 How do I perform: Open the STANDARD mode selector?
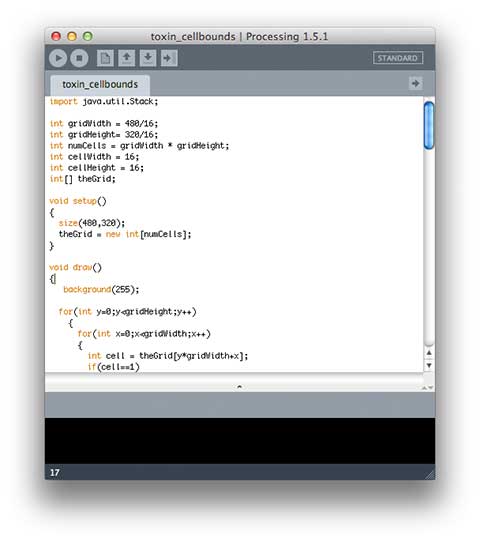(x=398, y=58)
